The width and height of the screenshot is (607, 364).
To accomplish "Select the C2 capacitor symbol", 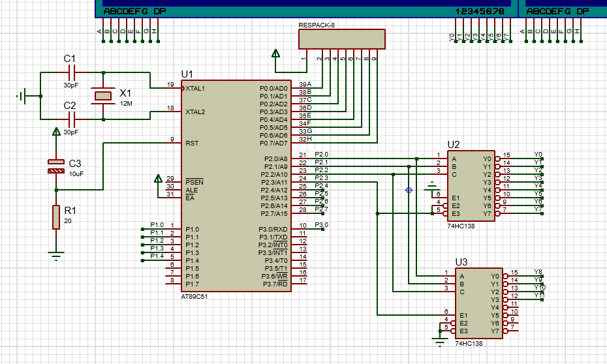I will click(x=72, y=119).
